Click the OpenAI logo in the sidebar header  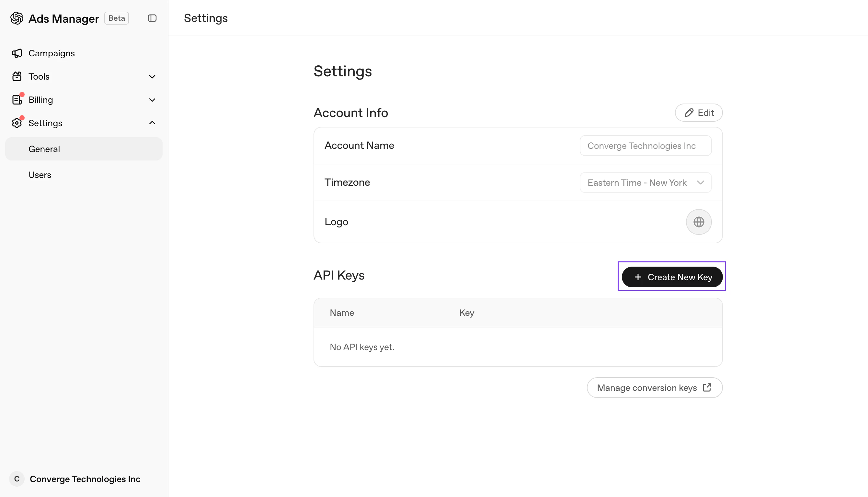(17, 18)
